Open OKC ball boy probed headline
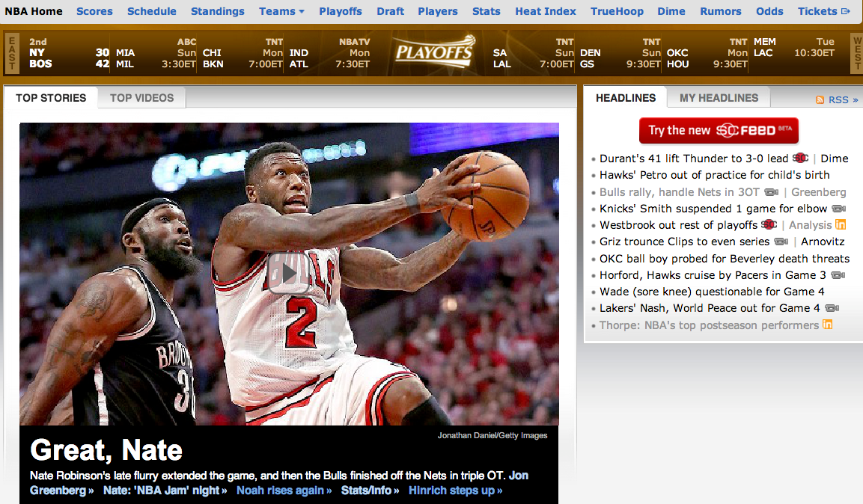 click(725, 258)
